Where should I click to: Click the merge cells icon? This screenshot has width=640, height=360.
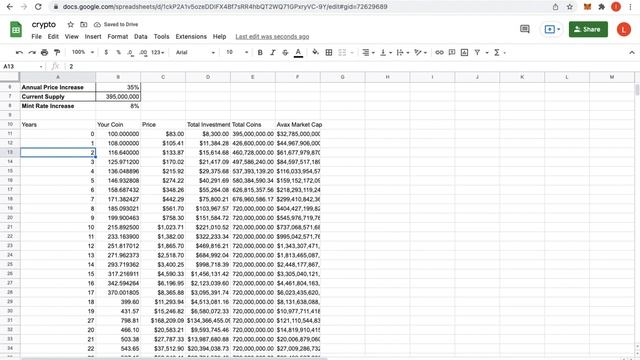coord(342,52)
